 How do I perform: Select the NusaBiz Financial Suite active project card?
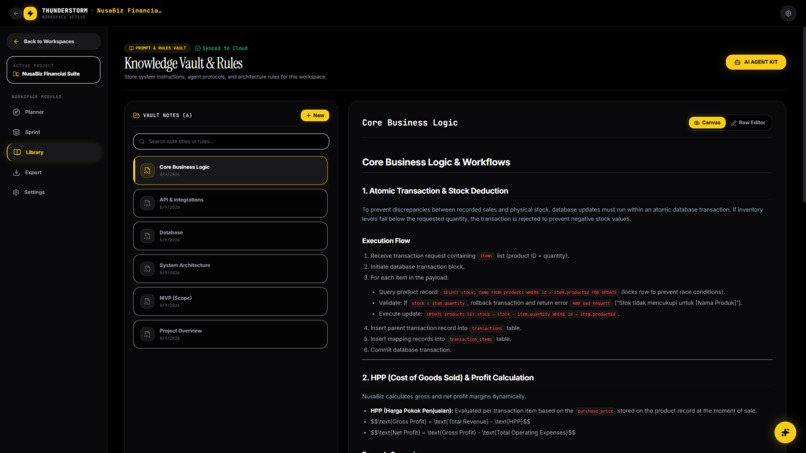click(53, 70)
